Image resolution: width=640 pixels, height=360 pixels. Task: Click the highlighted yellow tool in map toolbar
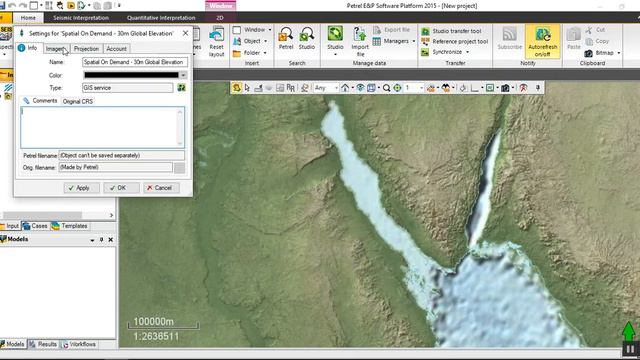[x=236, y=88]
